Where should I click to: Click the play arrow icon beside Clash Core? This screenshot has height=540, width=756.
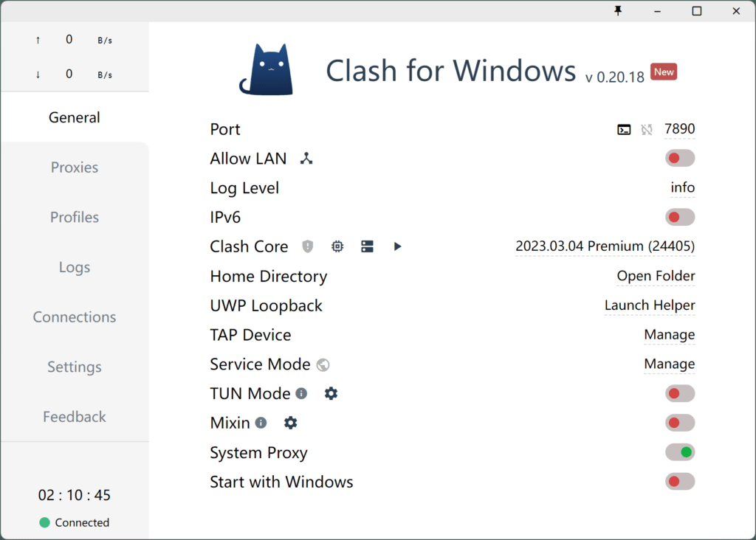coord(397,246)
